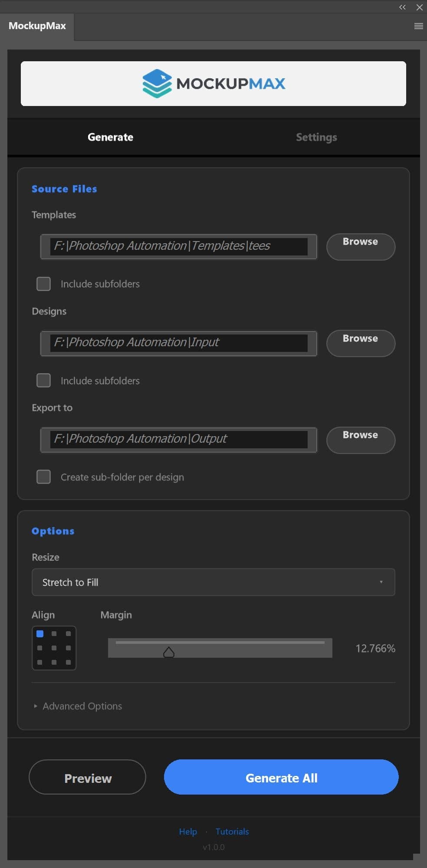Browse for the Export to folder
The height and width of the screenshot is (868, 427).
click(361, 440)
